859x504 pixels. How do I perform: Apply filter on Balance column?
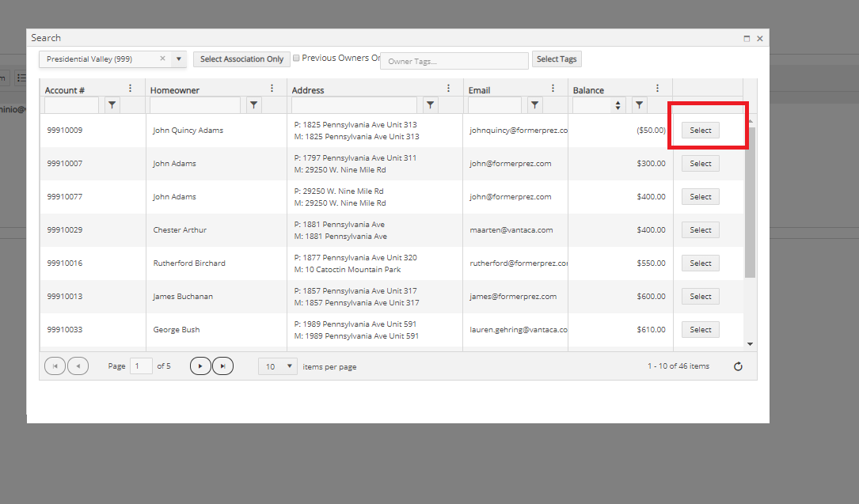tap(640, 105)
